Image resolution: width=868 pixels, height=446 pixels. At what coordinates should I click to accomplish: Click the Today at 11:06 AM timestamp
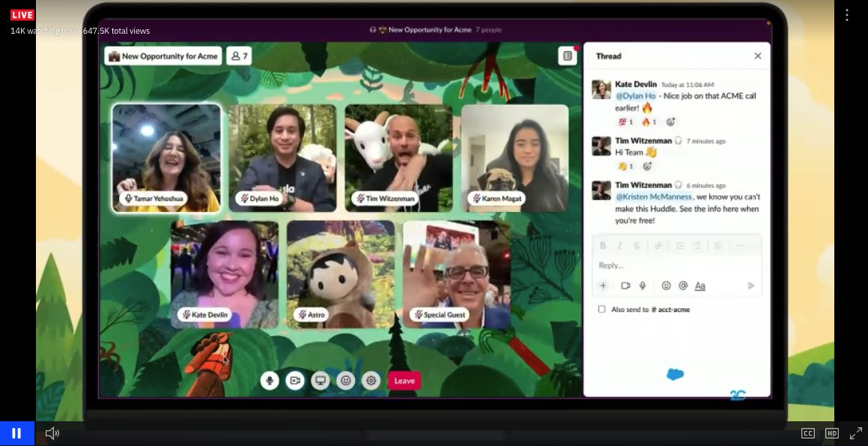coord(688,85)
